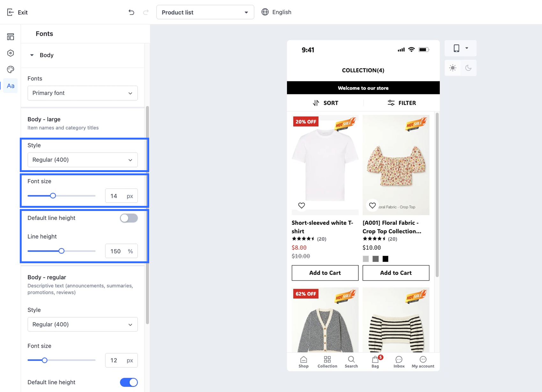Collapse the Body section
Viewport: 542px width, 392px height.
click(32, 55)
